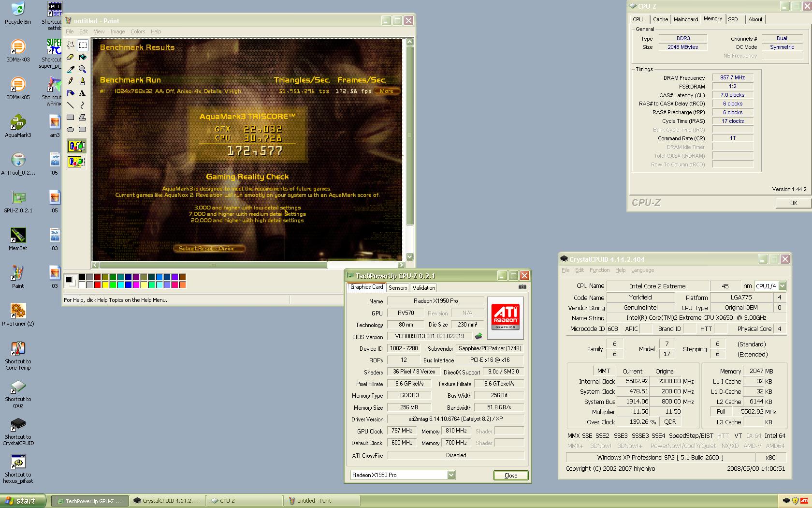This screenshot has height=508, width=812.
Task: Open the Shortcut to Core Temp icon
Action: click(18, 356)
